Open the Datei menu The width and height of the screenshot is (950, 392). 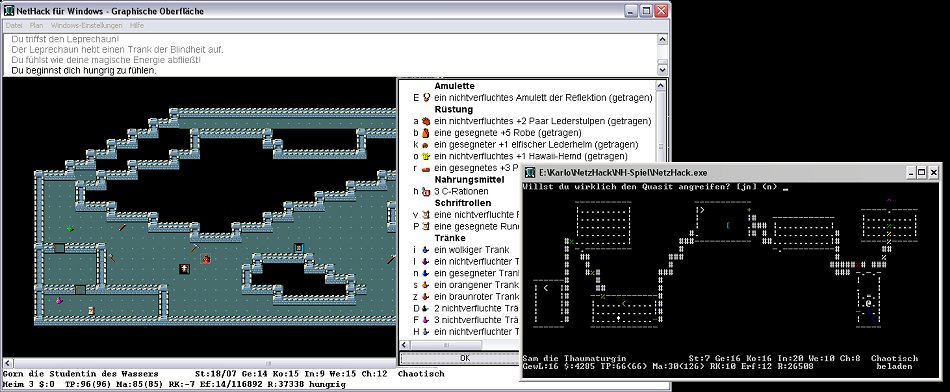pyautogui.click(x=13, y=25)
